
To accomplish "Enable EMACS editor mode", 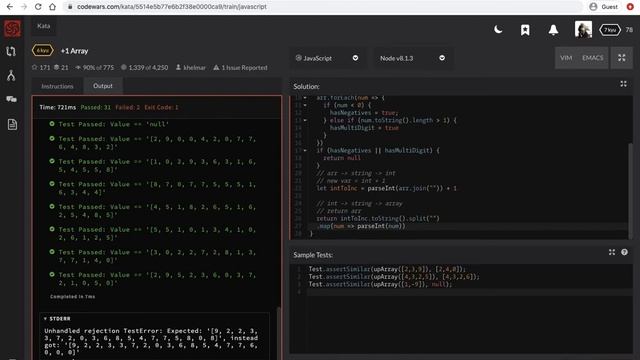I will 593,58.
